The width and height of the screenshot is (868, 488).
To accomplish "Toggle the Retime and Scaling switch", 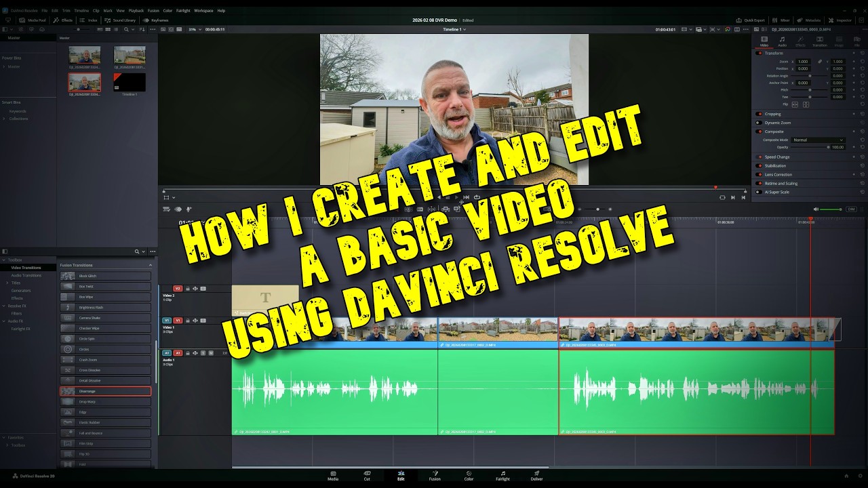I will [759, 183].
